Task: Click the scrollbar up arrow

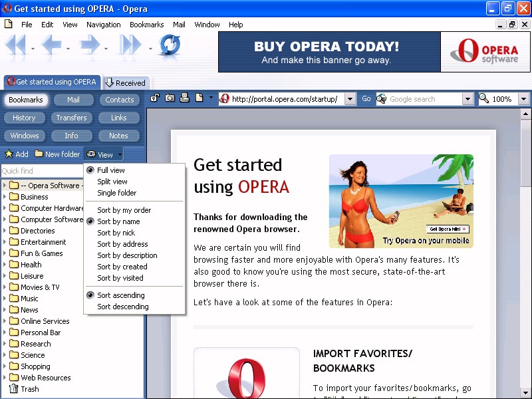Action: tap(525, 114)
